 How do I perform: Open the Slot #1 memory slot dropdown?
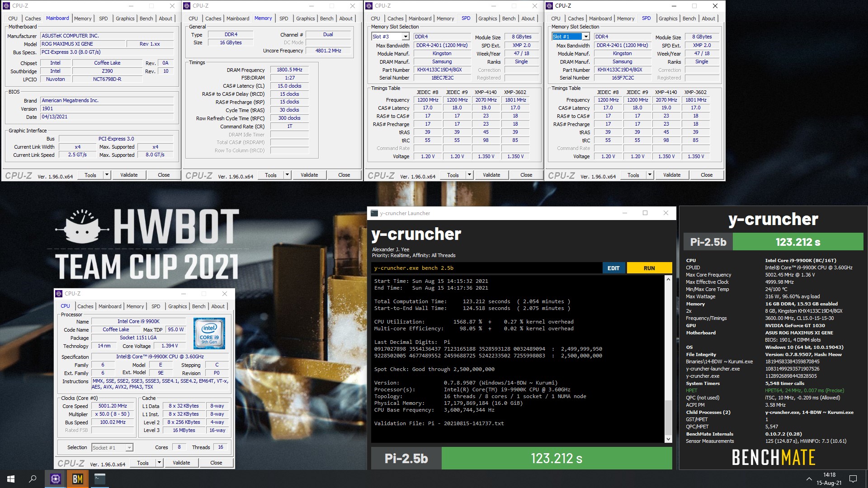point(586,37)
